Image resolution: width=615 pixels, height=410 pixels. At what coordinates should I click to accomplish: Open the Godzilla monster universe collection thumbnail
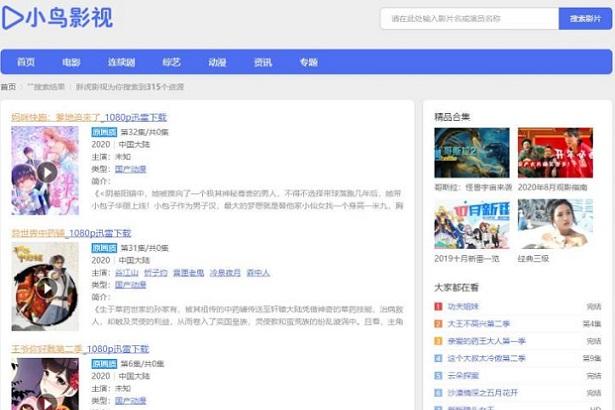(x=472, y=153)
